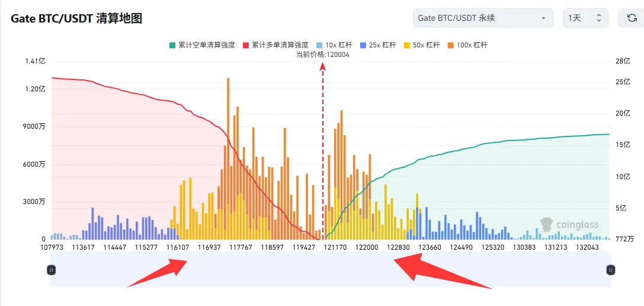Click the x-axis label 123660
Image resolution: width=644 pixels, height=306 pixels.
click(431, 248)
